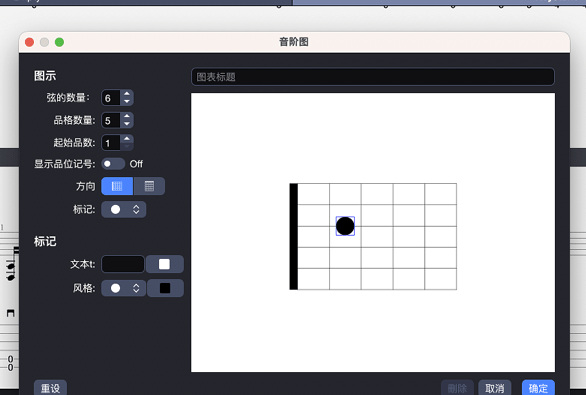Decrease the 品格数量 fret count
Viewport: 586px width, 395px height.
click(x=127, y=124)
